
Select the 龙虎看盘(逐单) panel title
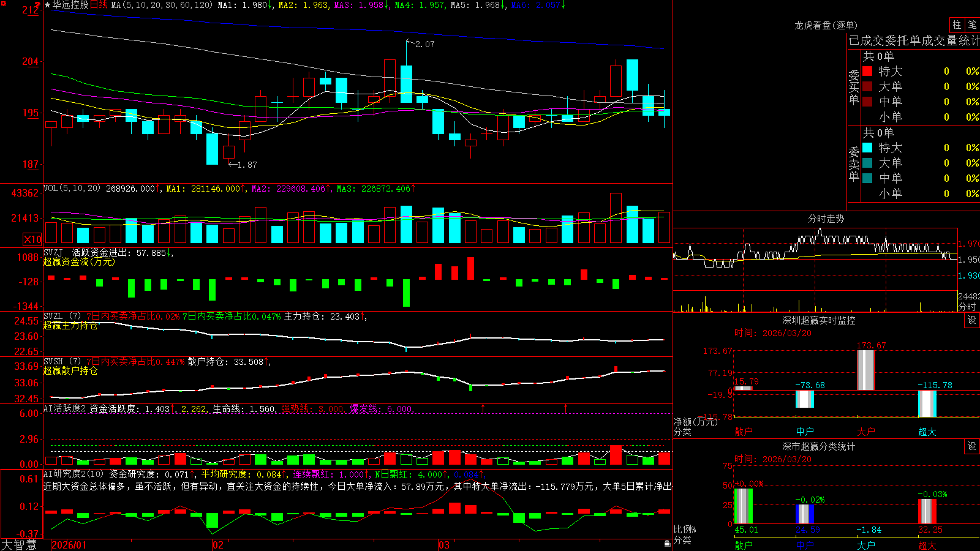(x=826, y=25)
